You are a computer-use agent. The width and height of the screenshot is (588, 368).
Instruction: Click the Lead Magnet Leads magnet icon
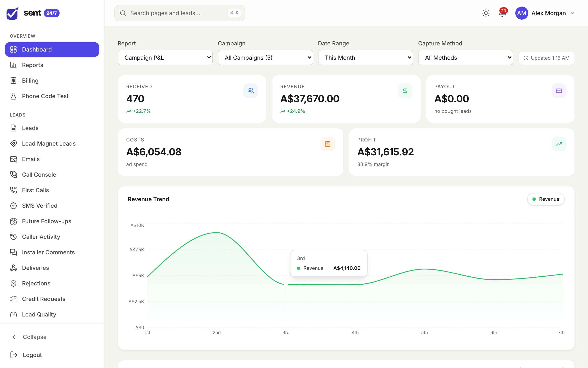(13, 144)
